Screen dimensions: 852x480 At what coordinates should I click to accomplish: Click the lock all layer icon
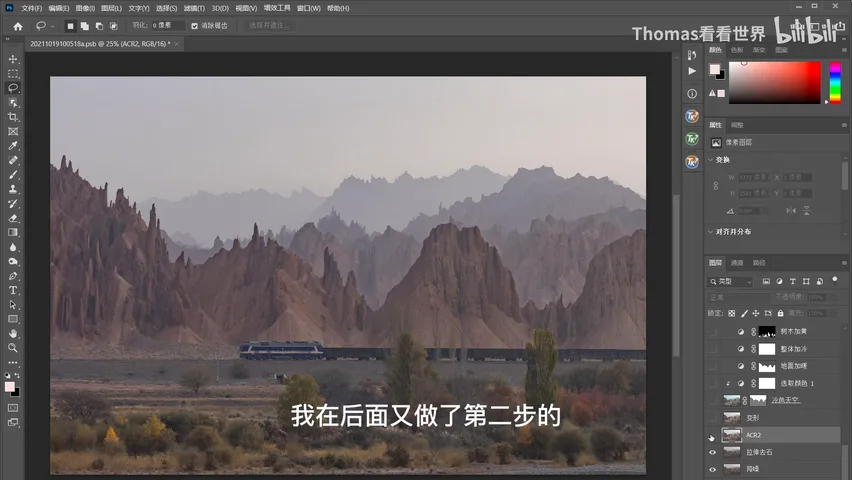(x=780, y=313)
